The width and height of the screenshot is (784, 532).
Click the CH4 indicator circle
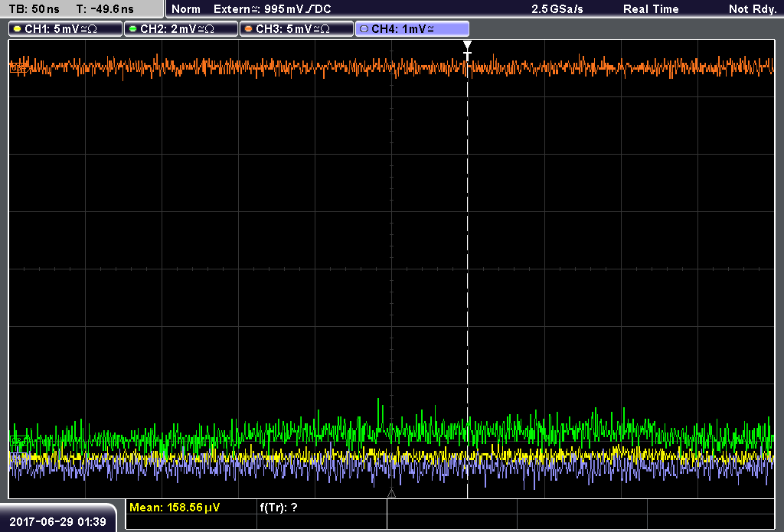tap(364, 29)
